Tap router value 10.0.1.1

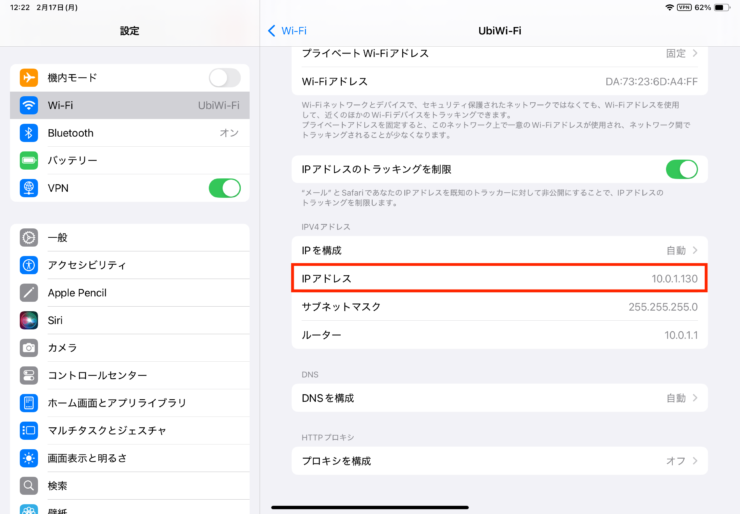pyautogui.click(x=681, y=335)
